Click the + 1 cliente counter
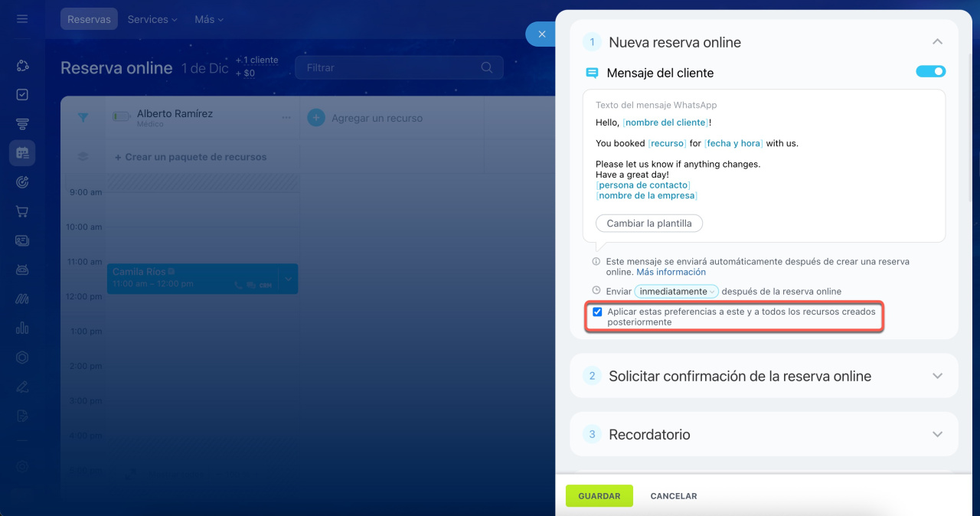The image size is (980, 516). (x=257, y=60)
